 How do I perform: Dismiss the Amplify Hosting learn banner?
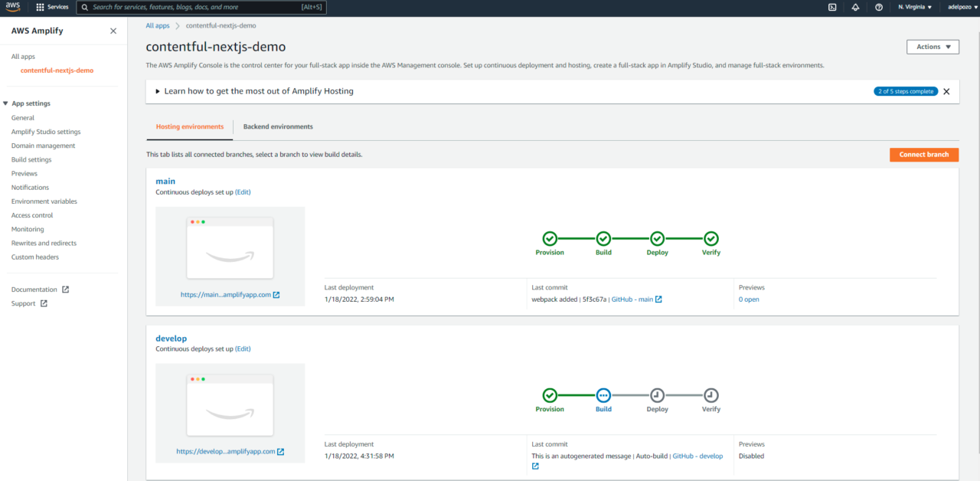(946, 91)
